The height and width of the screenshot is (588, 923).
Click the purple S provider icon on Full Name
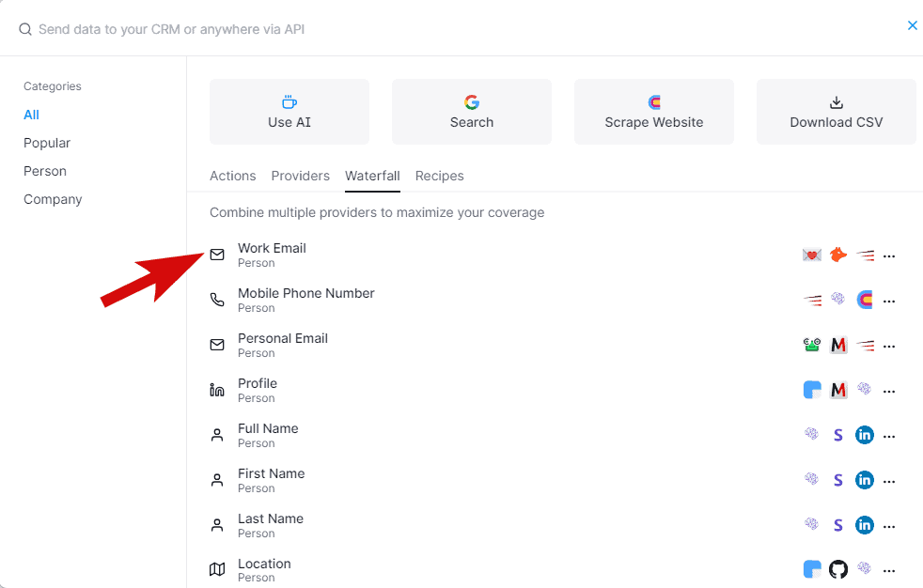[838, 435]
